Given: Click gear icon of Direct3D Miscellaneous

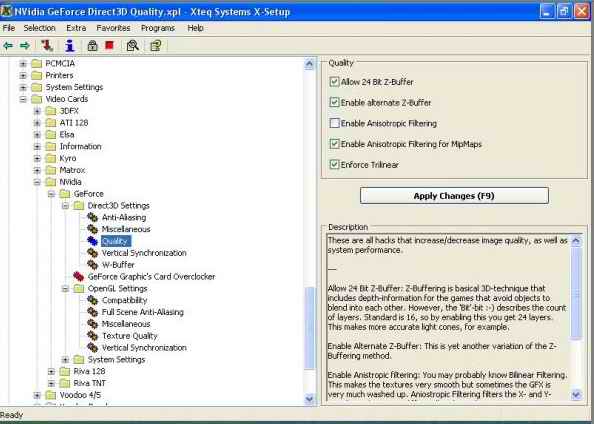Looking at the screenshot, I should point(92,229).
